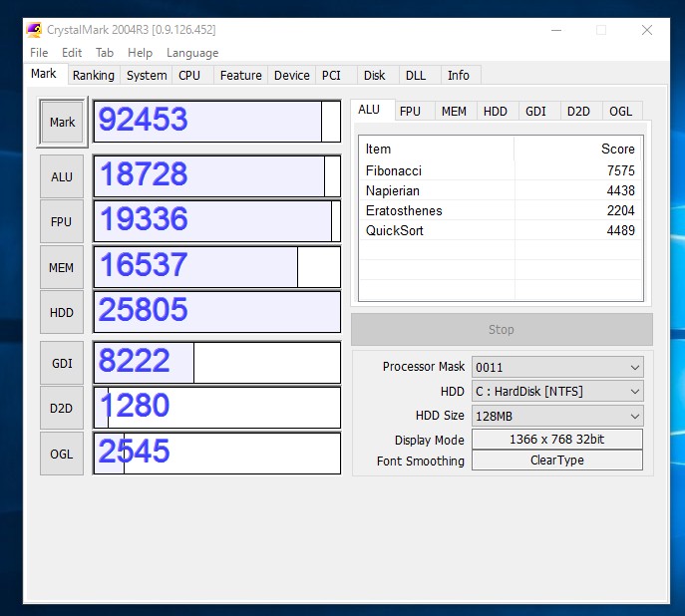685x616 pixels.
Task: Open the Processor Mask dropdown
Action: point(557,367)
